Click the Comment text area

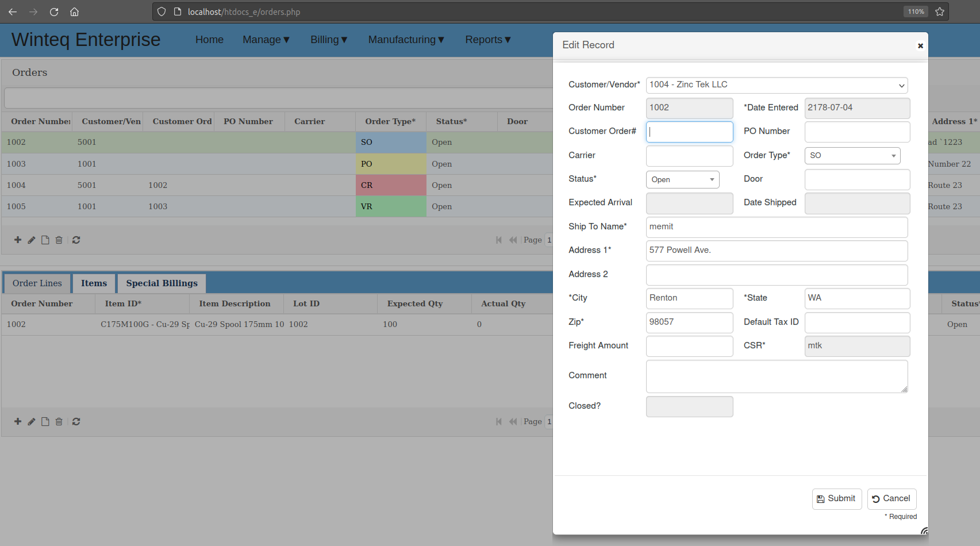(x=777, y=376)
